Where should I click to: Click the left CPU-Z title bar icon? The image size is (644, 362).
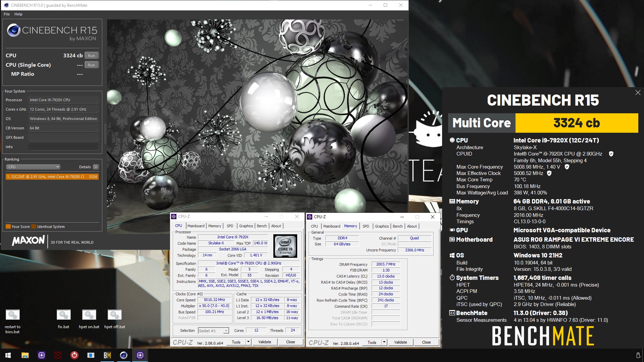click(x=174, y=217)
